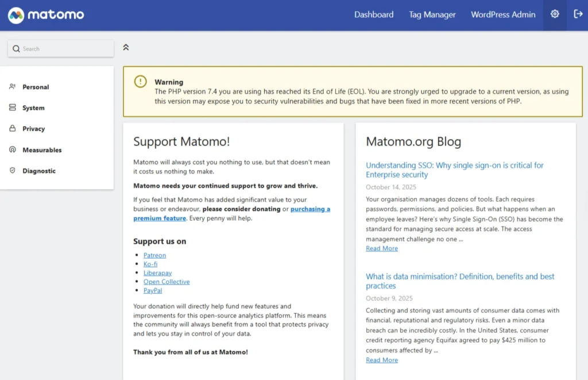Go to Tag Manager in top navigation
The image size is (588, 380).
point(432,15)
